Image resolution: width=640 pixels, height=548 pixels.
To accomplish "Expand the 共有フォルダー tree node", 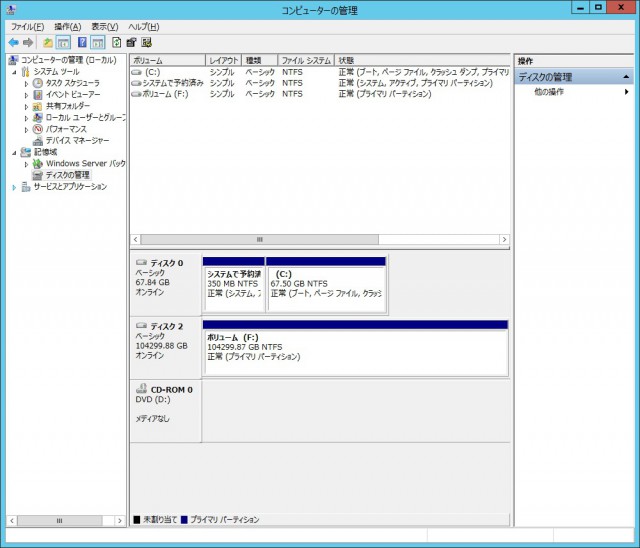I will (27, 106).
